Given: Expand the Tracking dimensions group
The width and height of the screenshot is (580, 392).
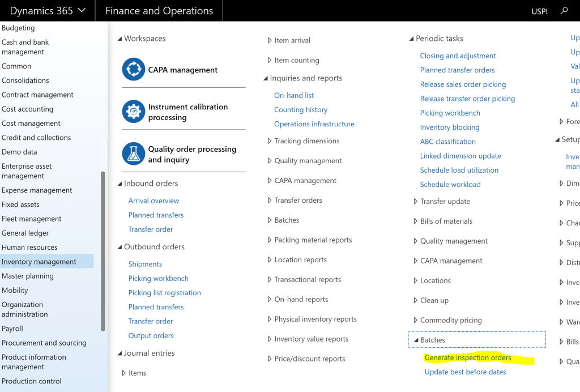Looking at the screenshot, I should (x=270, y=141).
